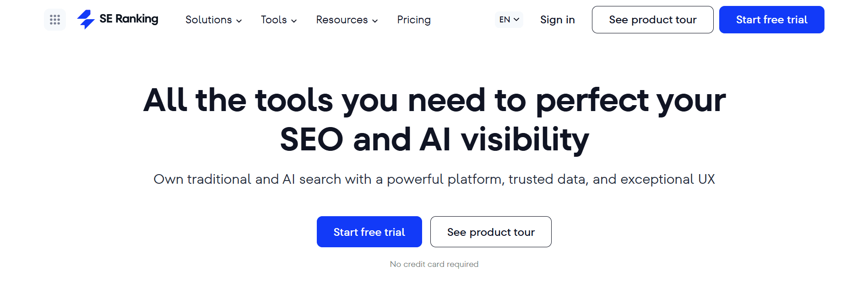Click the SE Ranking lightning logo
The image size is (868, 282).
[86, 19]
